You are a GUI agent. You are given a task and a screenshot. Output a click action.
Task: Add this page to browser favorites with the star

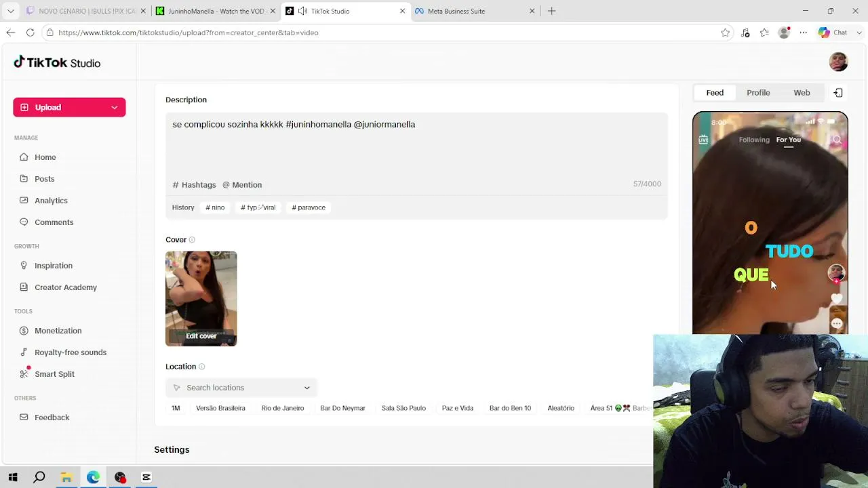[x=725, y=33]
